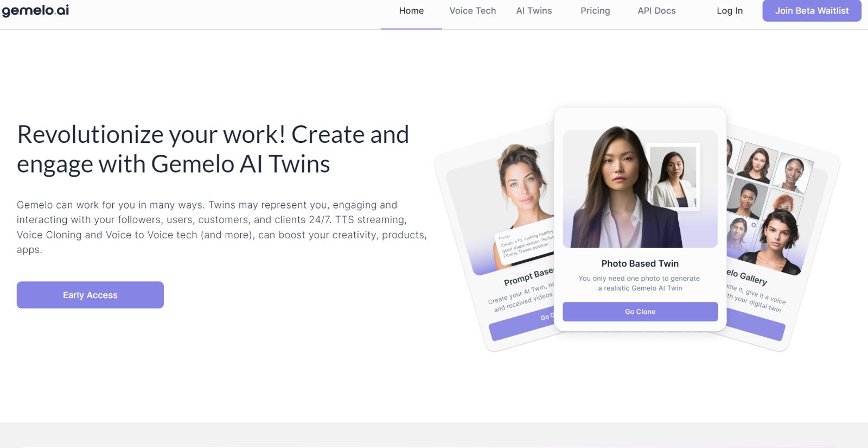Click Join Beta Waitlist button

pyautogui.click(x=812, y=11)
